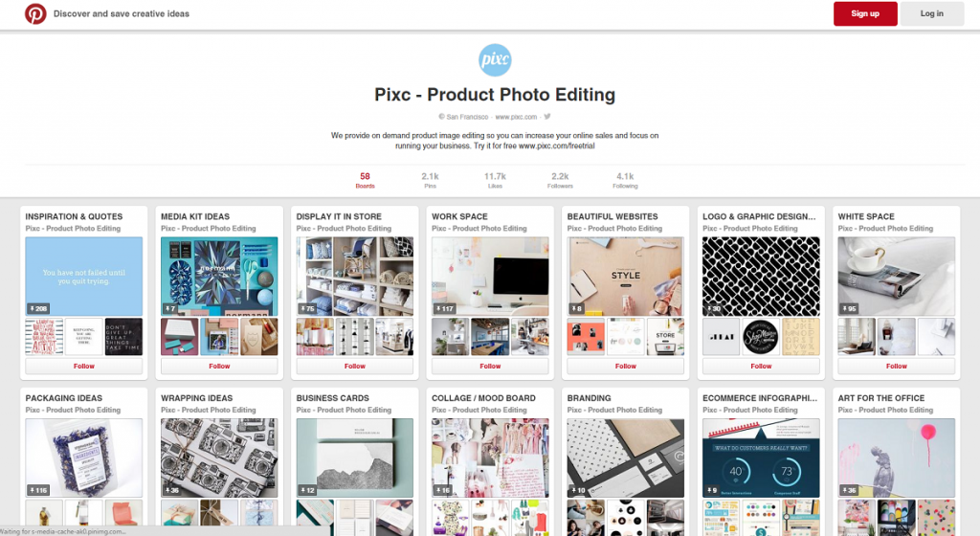Click the red Sign up button
The width and height of the screenshot is (980, 536).
point(865,13)
